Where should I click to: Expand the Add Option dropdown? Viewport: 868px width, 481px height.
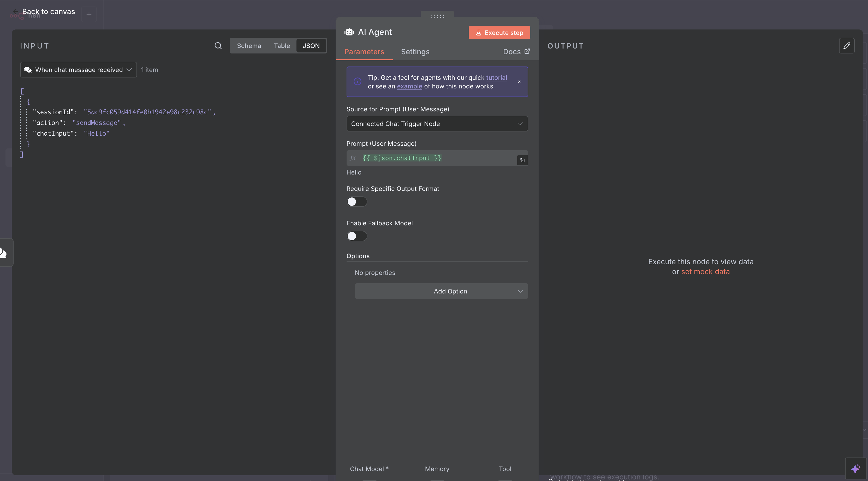(441, 291)
